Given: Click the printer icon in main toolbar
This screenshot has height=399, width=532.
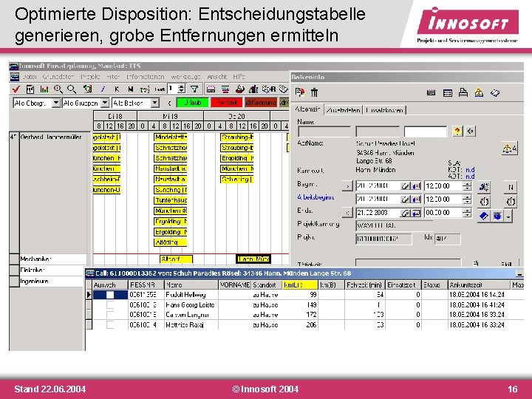Looking at the screenshot, I should click(240, 89).
